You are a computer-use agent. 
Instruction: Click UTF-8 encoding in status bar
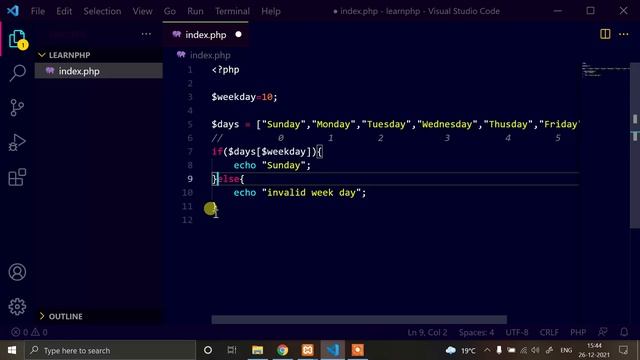pos(517,332)
